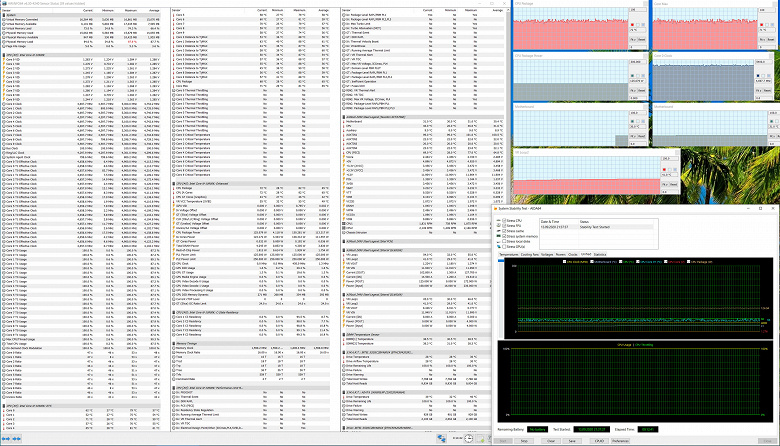Select the Core 0 VID row
Screen dimensions: 780x446
pos(81,59)
